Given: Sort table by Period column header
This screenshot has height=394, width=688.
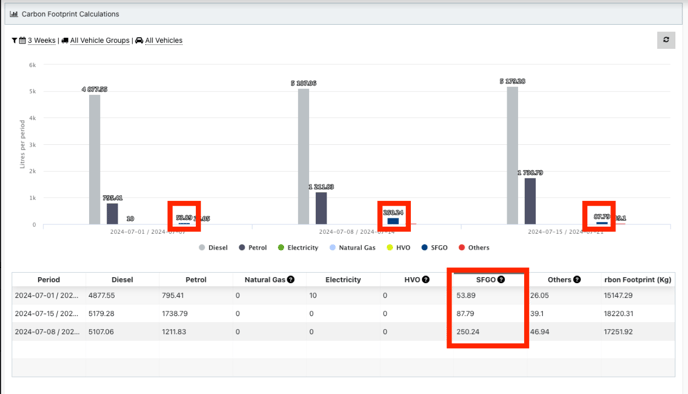Looking at the screenshot, I should [49, 279].
